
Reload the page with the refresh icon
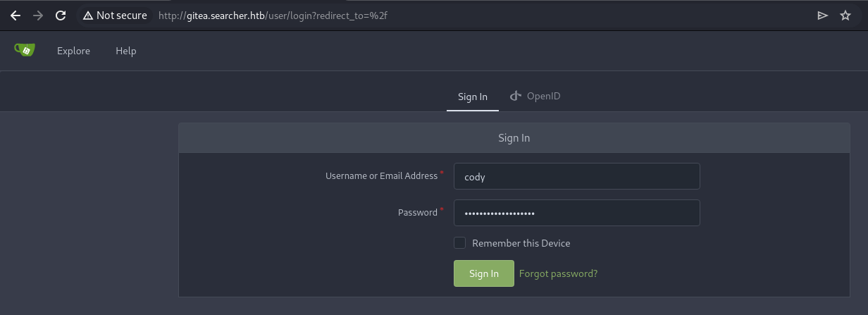(61, 16)
